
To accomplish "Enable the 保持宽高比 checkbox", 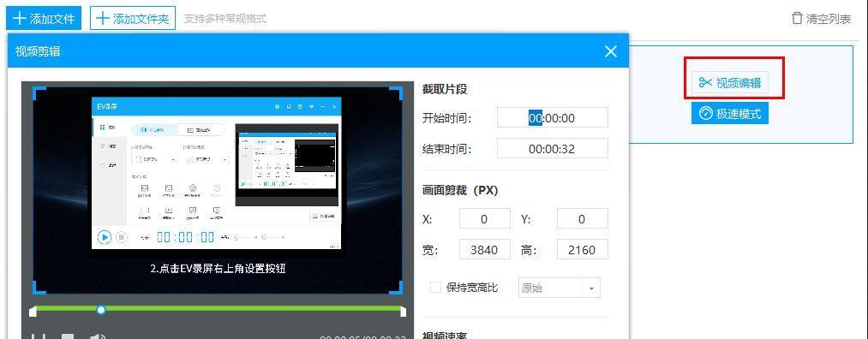I will [435, 288].
